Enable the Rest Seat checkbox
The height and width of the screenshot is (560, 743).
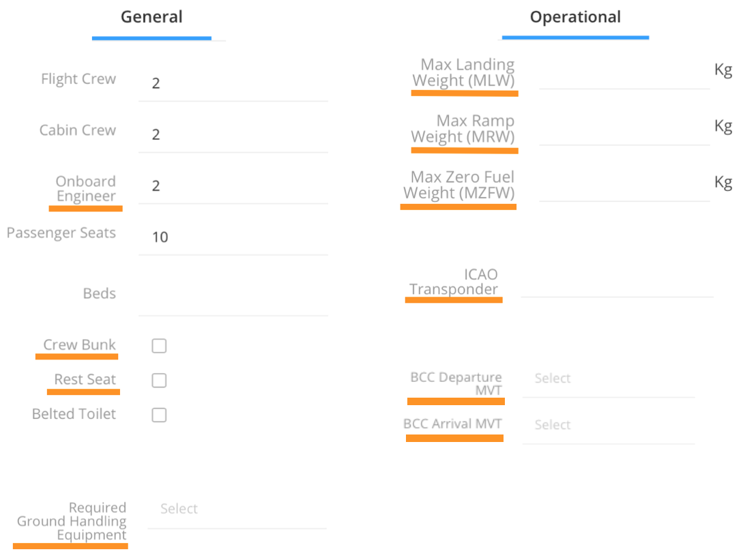159,381
